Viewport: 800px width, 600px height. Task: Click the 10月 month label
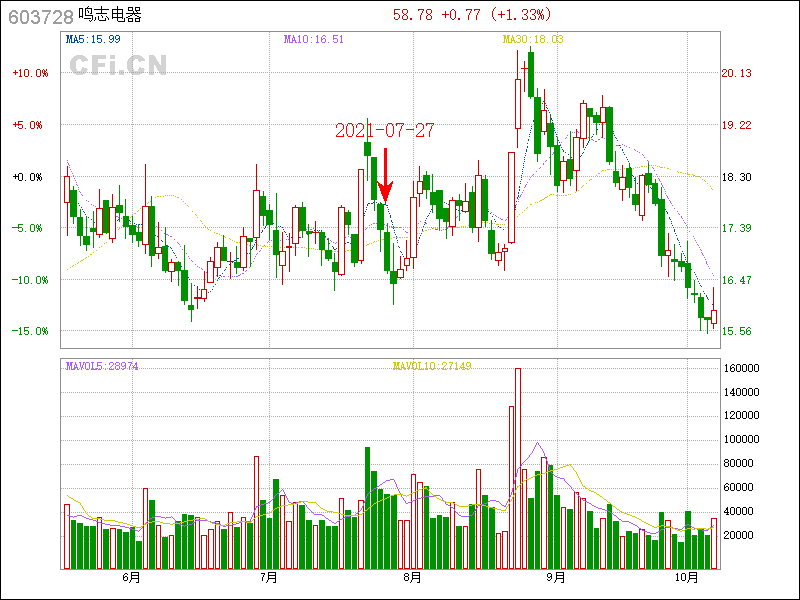[x=686, y=578]
